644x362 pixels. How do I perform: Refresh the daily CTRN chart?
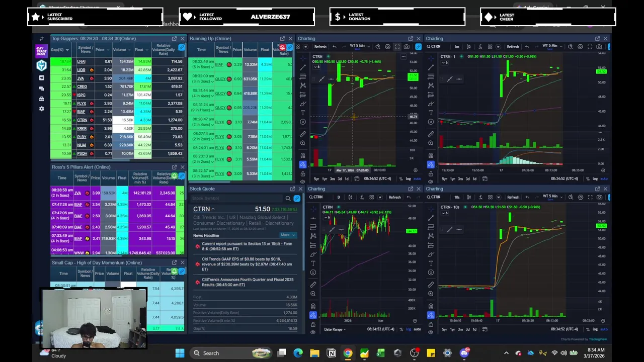(x=394, y=197)
